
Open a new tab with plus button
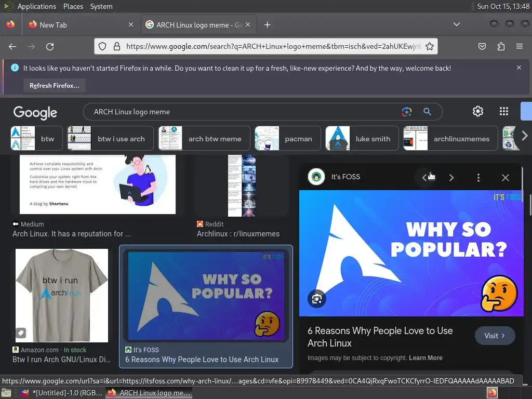[268, 25]
